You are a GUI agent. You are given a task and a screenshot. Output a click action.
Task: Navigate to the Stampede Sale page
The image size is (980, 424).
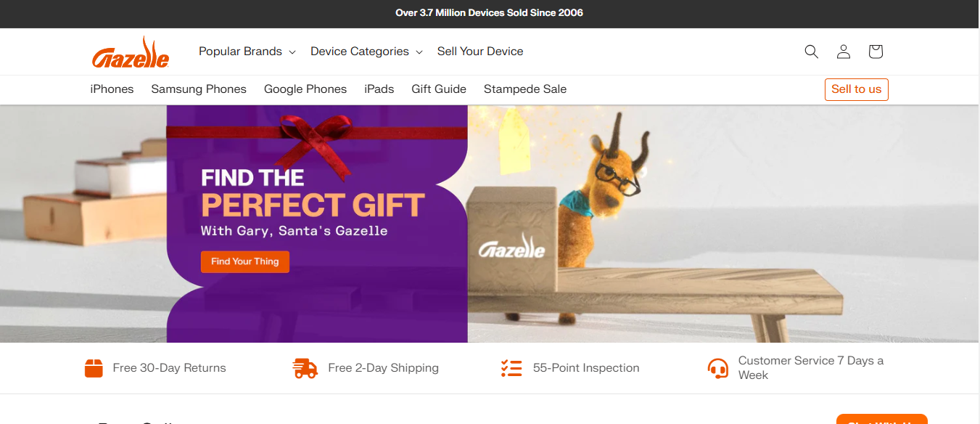(x=524, y=89)
